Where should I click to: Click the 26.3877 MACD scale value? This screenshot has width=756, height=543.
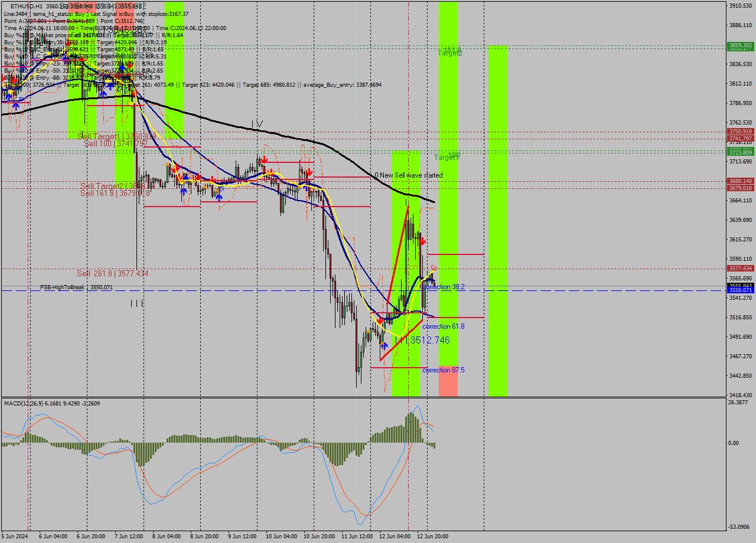click(x=739, y=402)
